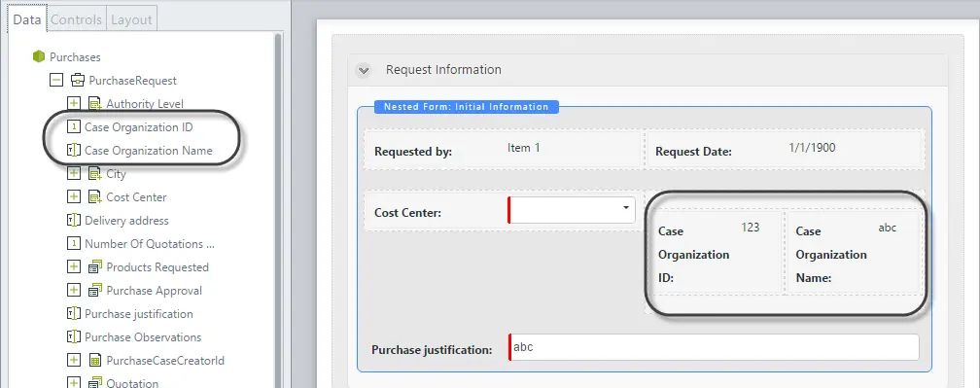Click the PurchaseRequest entity icon
980x388 pixels.
[78, 80]
